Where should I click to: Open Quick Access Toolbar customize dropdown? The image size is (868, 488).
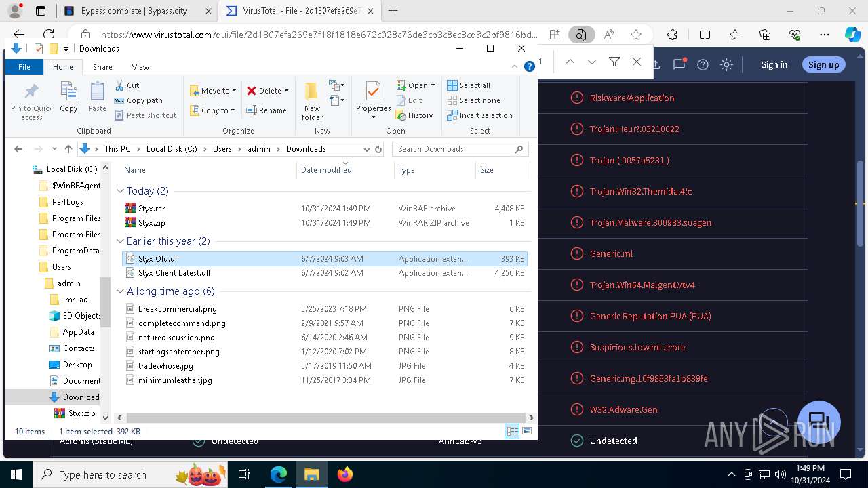(66, 49)
